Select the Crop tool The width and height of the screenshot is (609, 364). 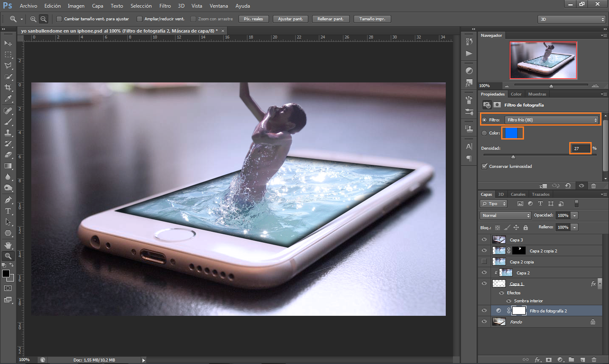pyautogui.click(x=8, y=88)
